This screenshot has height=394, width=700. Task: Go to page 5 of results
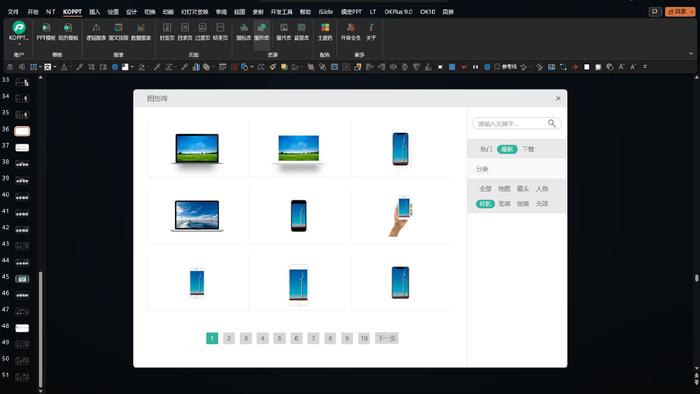point(279,338)
